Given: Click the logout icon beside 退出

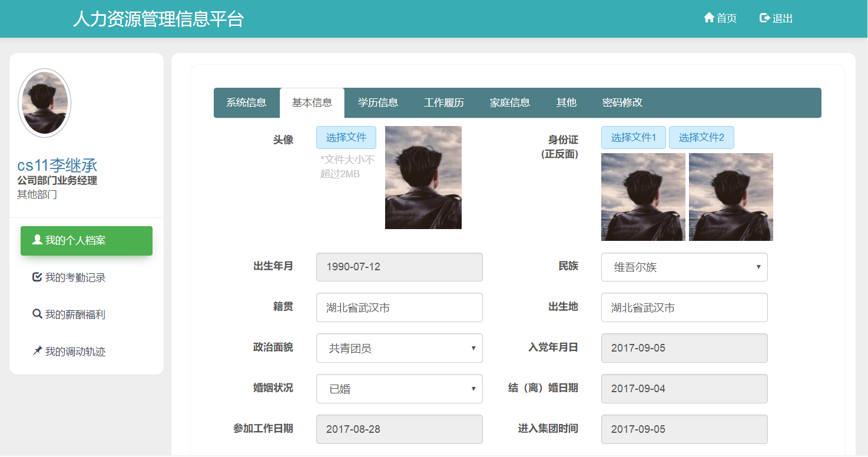Looking at the screenshot, I should (x=765, y=18).
